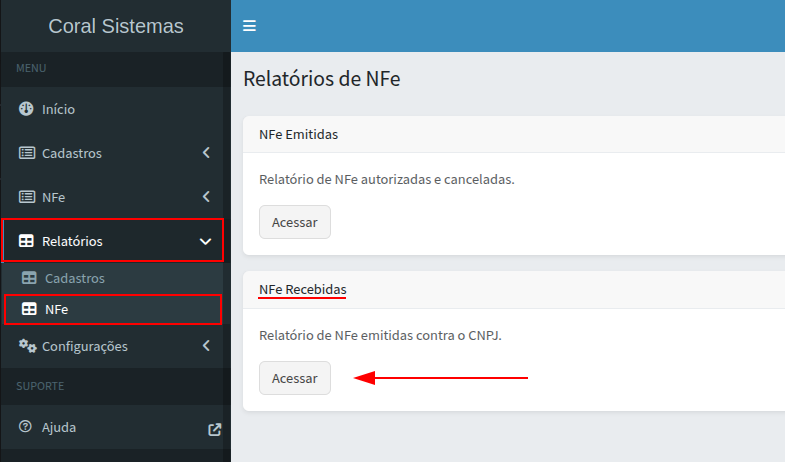The height and width of the screenshot is (462, 785).
Task: Click the Configurações gears icon
Action: tap(27, 346)
